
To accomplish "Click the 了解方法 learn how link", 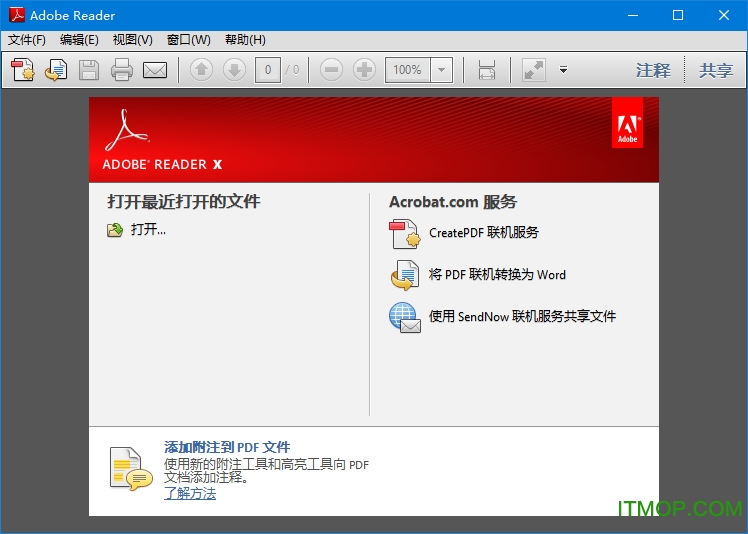I will click(190, 493).
